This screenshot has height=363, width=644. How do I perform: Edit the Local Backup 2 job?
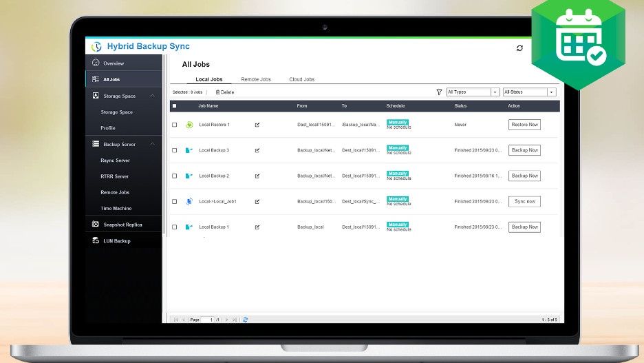coord(257,176)
